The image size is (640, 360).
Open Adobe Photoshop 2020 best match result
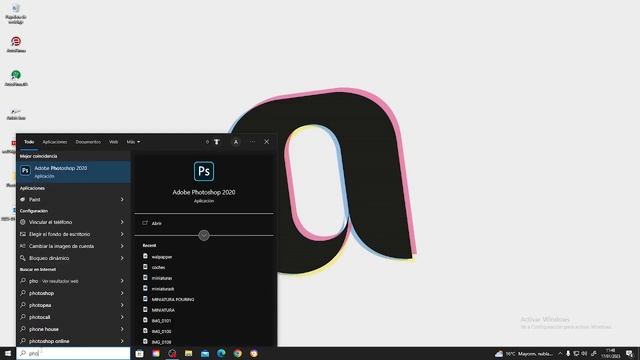tap(73, 171)
